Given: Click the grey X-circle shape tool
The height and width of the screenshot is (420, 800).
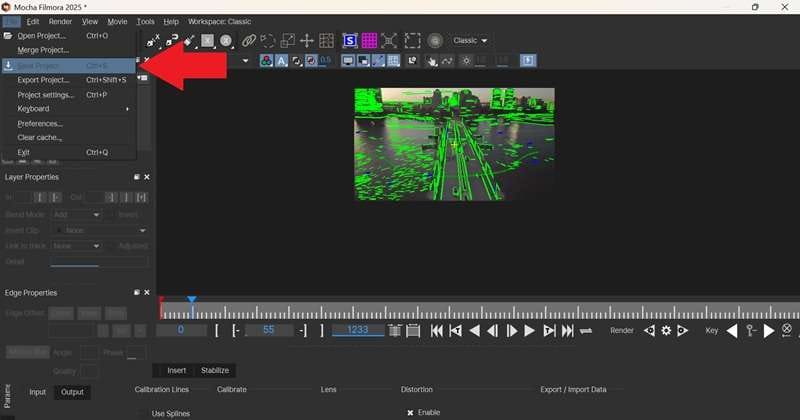Looking at the screenshot, I should pyautogui.click(x=226, y=40).
